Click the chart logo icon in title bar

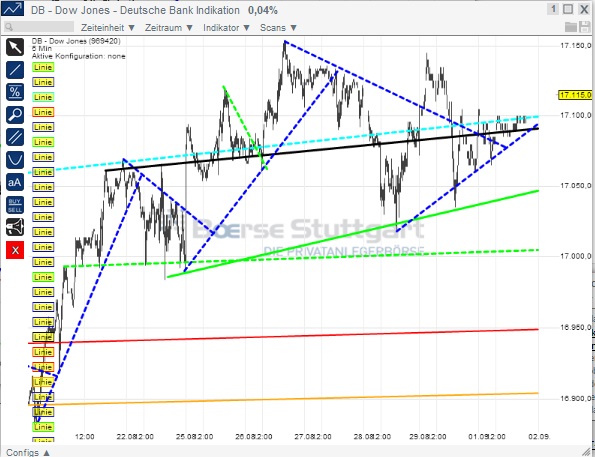click(x=13, y=9)
